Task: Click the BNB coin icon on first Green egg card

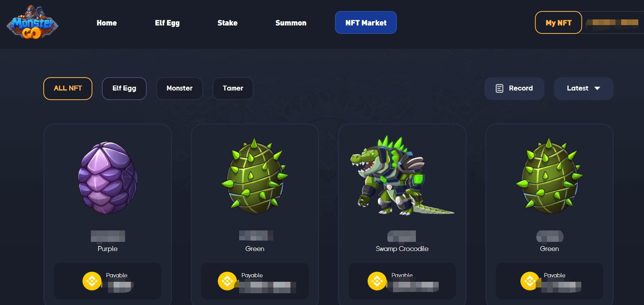Action: [227, 281]
